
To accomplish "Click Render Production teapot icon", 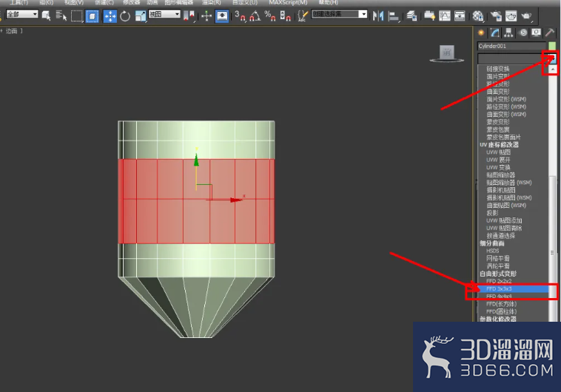I will click(526, 16).
